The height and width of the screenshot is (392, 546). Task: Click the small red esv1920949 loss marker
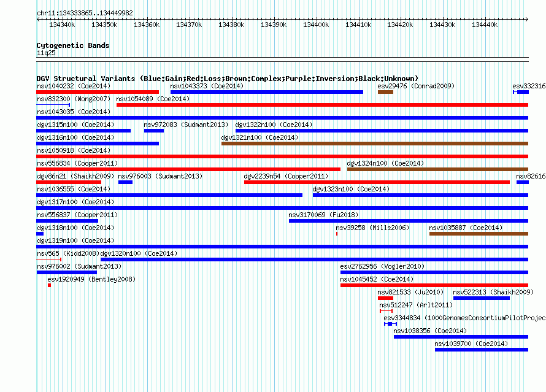50,285
